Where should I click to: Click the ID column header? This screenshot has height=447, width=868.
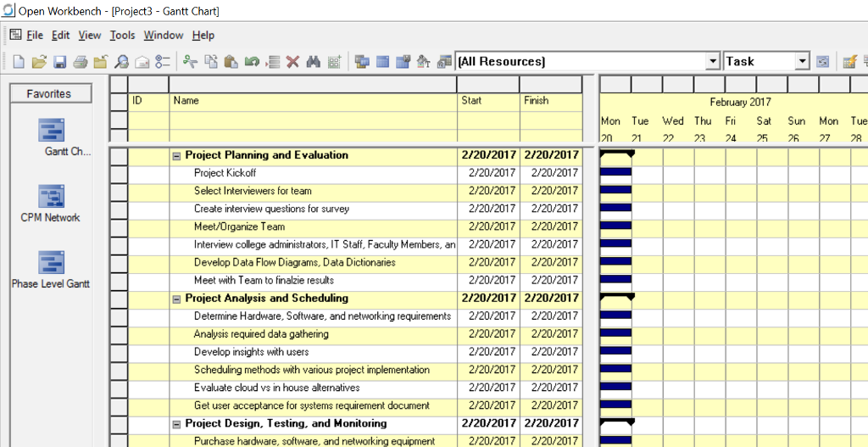click(148, 101)
